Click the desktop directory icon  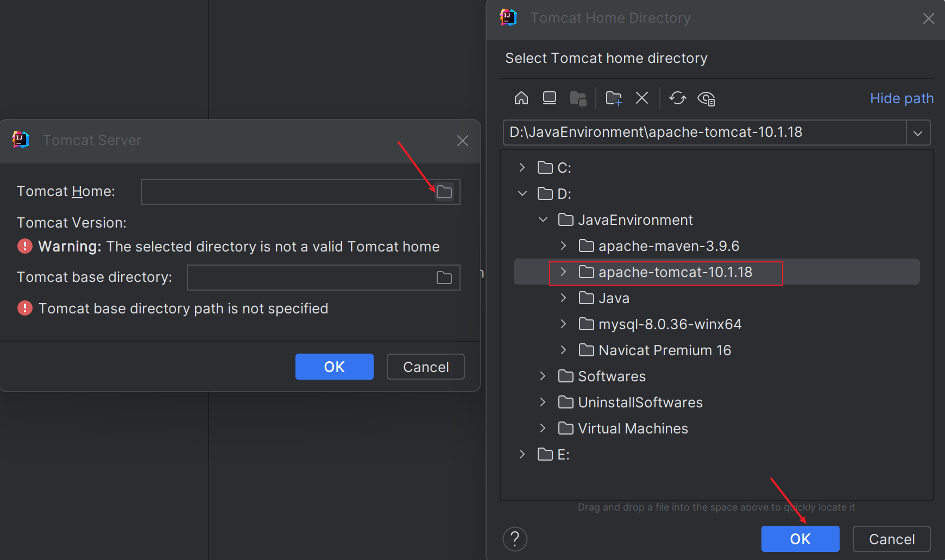click(x=550, y=98)
